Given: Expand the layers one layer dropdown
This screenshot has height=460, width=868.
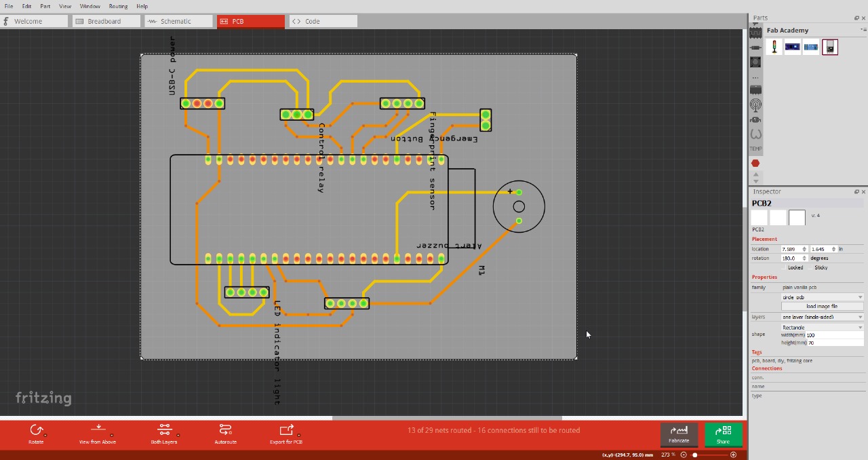Looking at the screenshot, I should pos(822,317).
